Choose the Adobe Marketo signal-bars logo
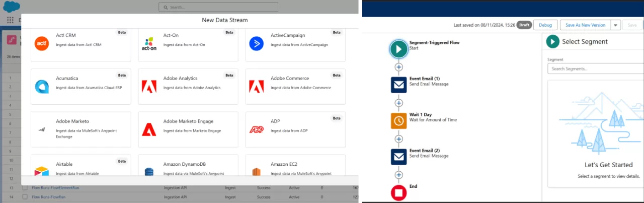Screen dimensions: 644x203 click(42, 129)
